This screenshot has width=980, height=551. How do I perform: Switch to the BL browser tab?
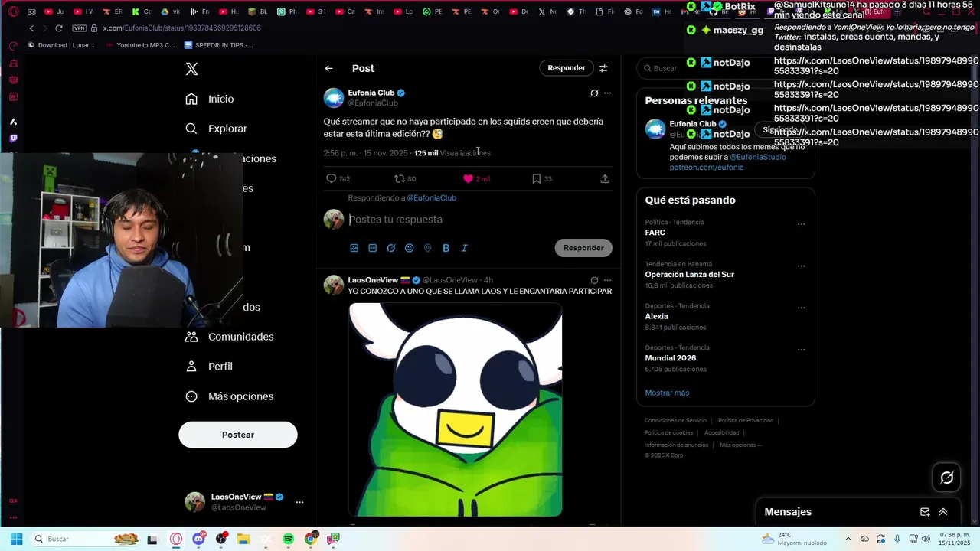(258, 11)
